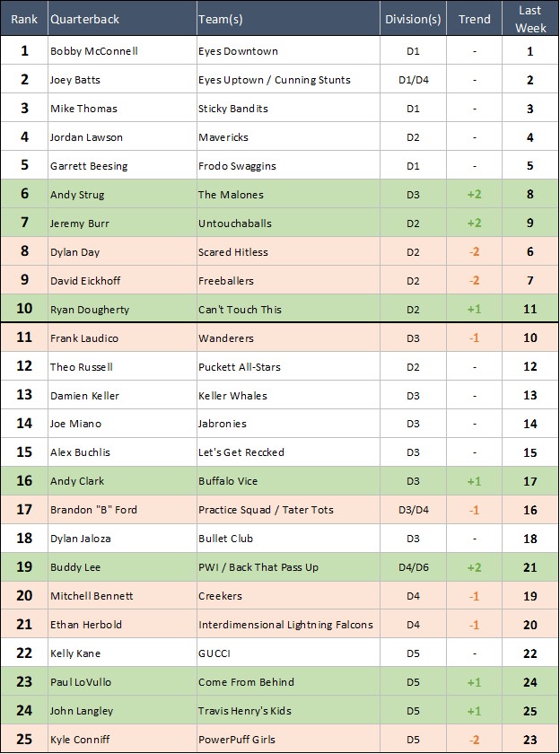Select the Division(s) column header
Image resolution: width=560 pixels, height=754 pixels.
click(x=413, y=19)
